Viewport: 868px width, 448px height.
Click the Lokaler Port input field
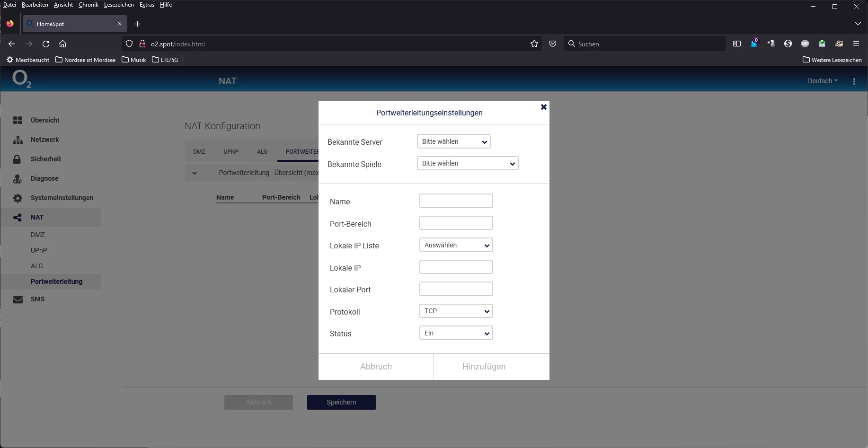pyautogui.click(x=456, y=289)
